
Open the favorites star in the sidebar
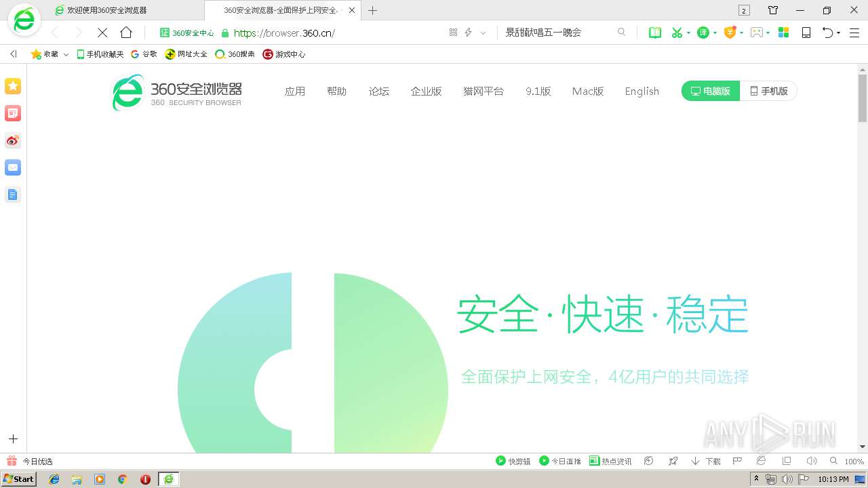tap(13, 86)
